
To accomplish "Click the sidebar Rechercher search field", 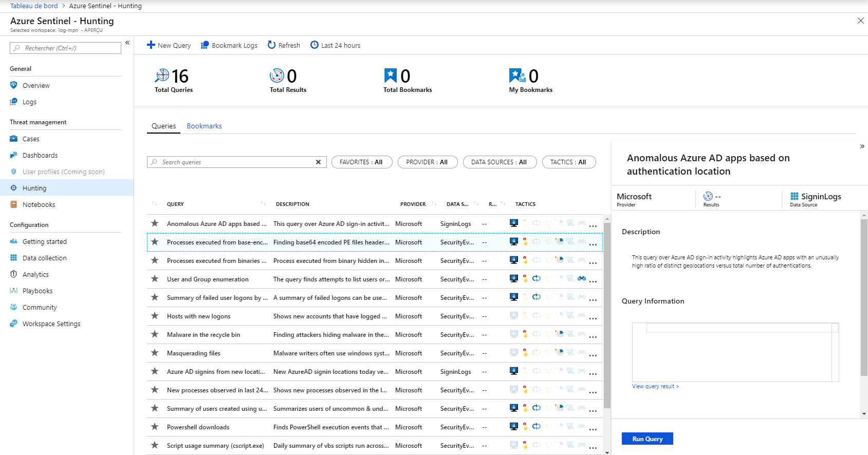I will point(65,48).
